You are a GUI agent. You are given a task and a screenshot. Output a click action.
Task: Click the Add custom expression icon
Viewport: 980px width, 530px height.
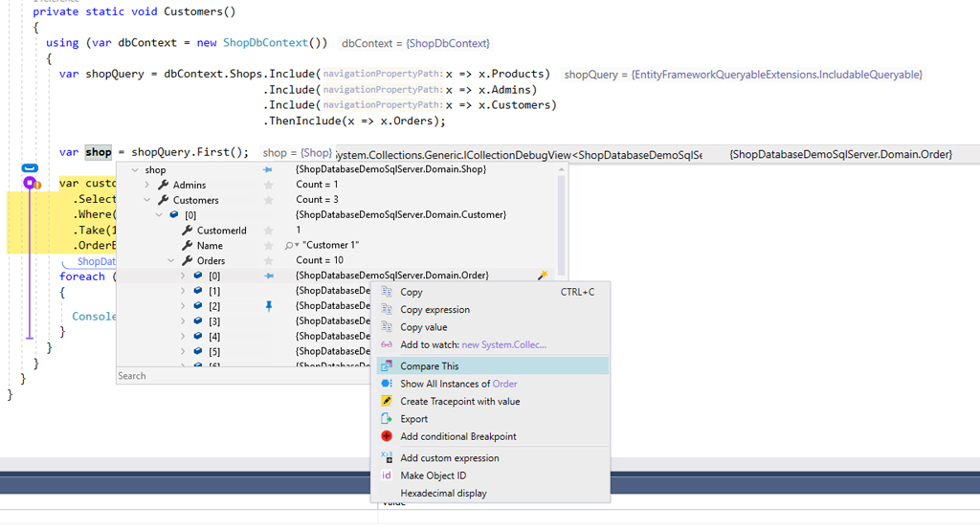coord(387,457)
